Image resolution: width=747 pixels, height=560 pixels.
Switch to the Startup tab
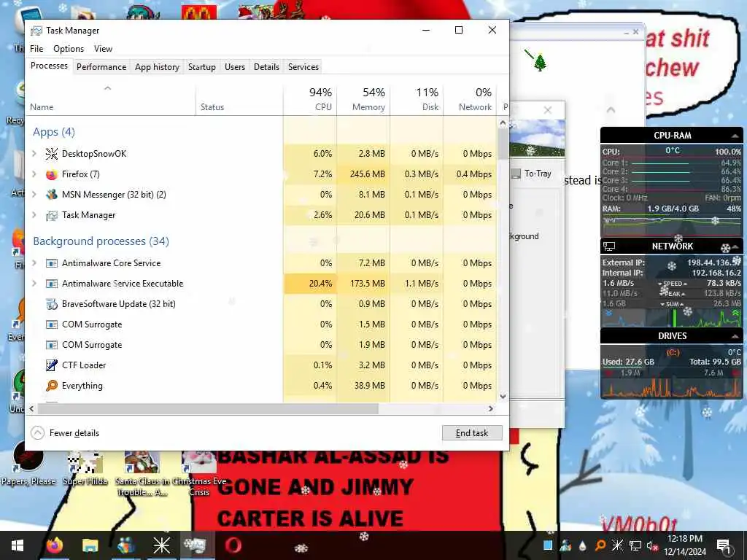202,67
